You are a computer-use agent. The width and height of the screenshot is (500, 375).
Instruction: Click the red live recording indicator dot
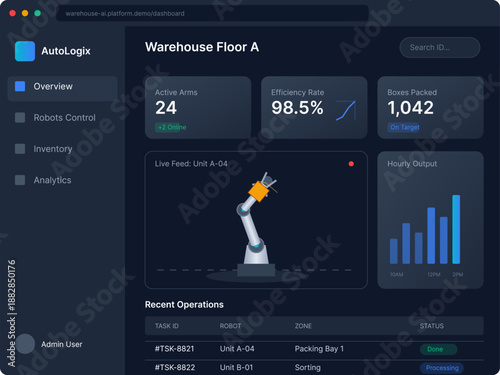351,164
